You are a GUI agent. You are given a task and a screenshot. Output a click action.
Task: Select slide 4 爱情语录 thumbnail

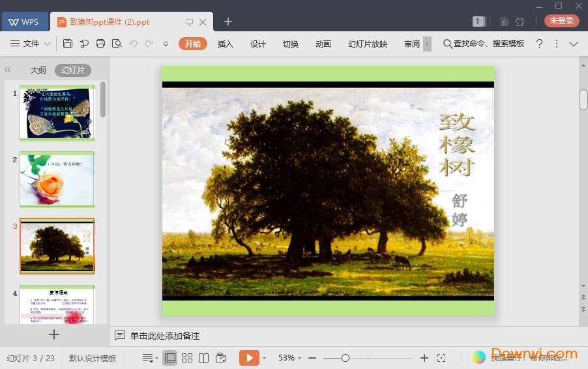click(57, 304)
